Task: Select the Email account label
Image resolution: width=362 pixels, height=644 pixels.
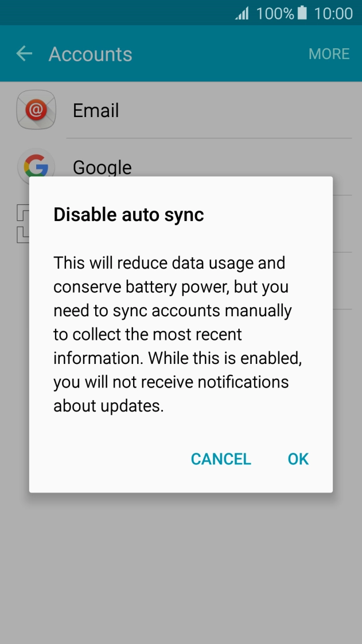Action: point(96,110)
